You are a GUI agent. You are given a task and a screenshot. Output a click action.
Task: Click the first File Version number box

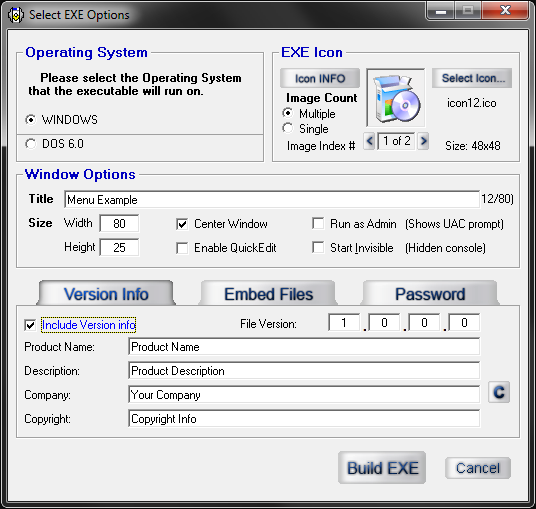tap(344, 322)
